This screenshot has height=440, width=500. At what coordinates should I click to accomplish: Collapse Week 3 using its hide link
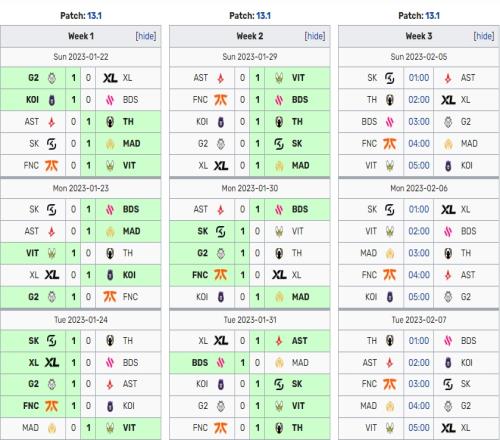pos(484,36)
